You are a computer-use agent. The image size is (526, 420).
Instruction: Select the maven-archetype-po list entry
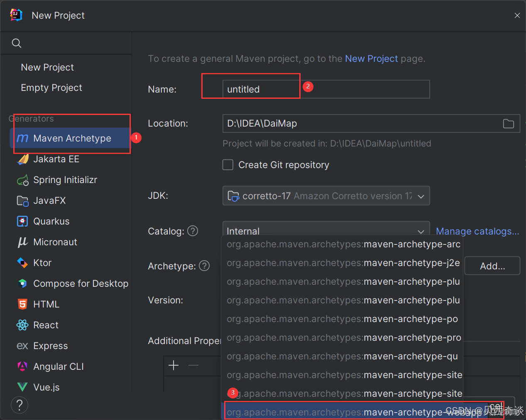[x=342, y=319]
